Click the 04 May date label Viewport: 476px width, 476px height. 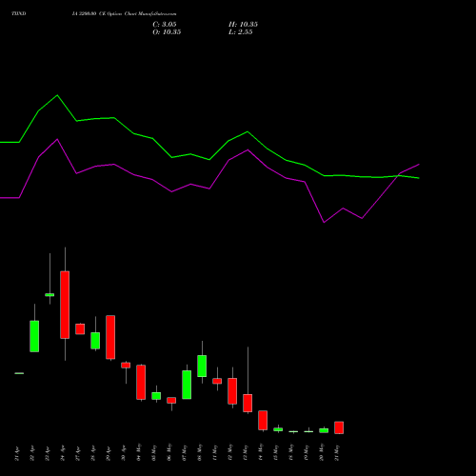click(x=139, y=452)
